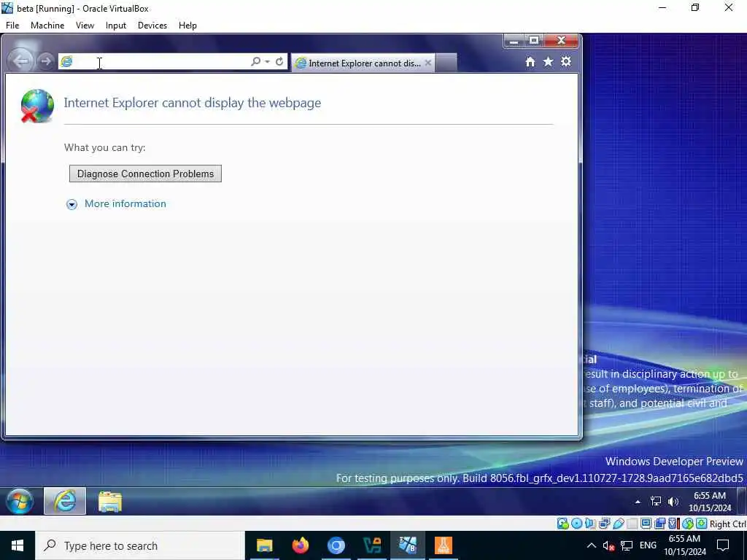The width and height of the screenshot is (747, 560).
Task: Click VirtualBox audio indicator icon
Action: click(x=590, y=524)
